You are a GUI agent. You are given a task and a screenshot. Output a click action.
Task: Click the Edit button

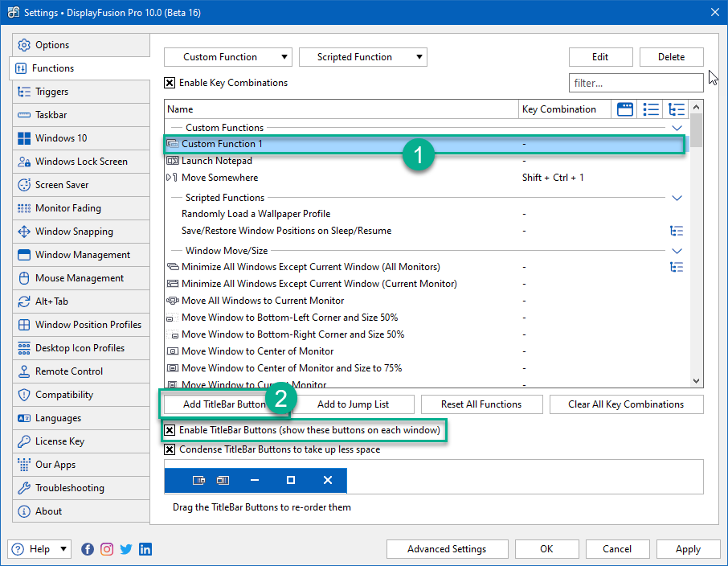(x=601, y=57)
